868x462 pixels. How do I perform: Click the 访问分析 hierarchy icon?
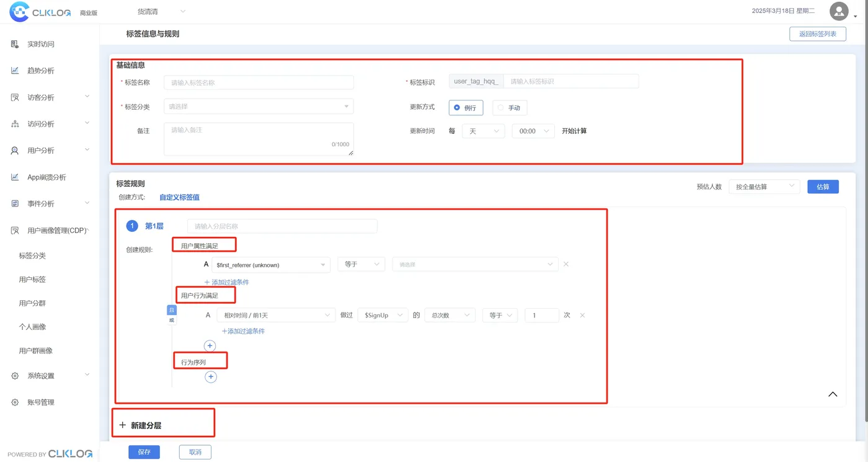15,124
